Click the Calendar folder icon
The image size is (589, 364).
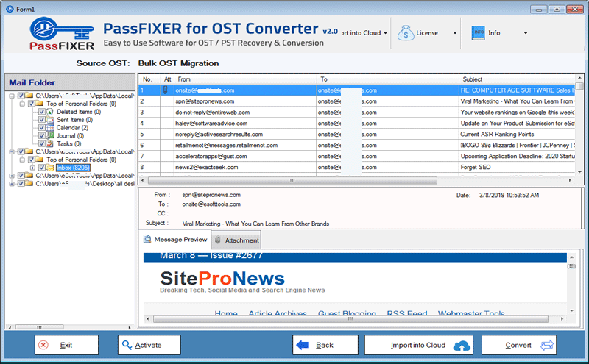tap(50, 128)
